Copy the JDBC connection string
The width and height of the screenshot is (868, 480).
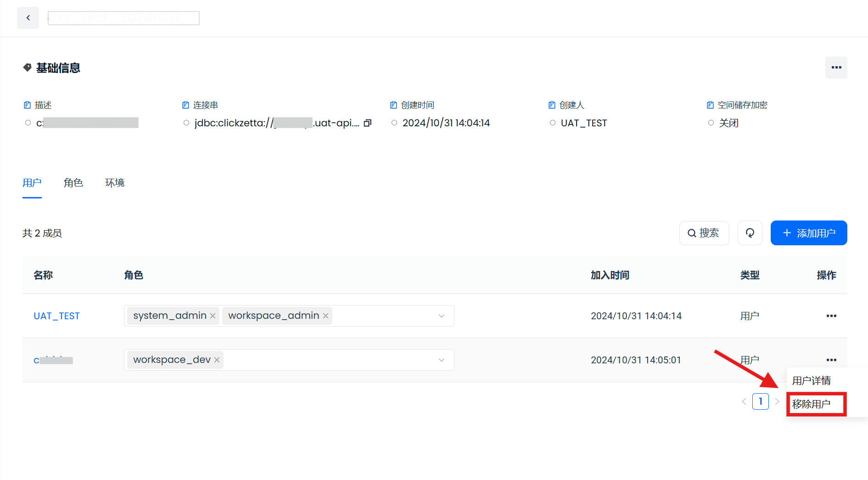[x=367, y=123]
